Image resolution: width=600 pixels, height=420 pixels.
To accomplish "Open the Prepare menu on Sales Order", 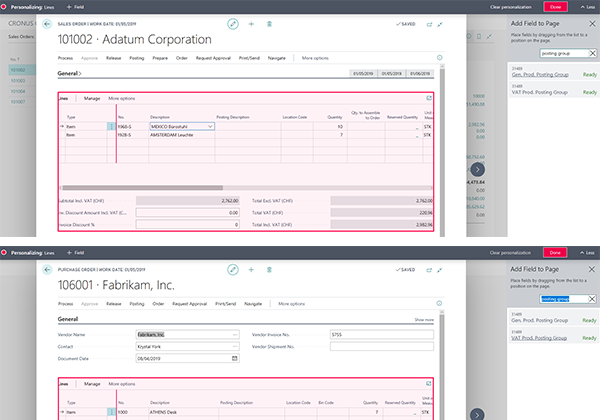I will coord(159,59).
